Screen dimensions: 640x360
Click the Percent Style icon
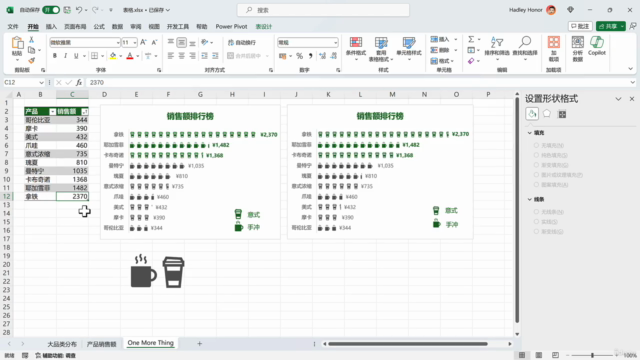300,56
